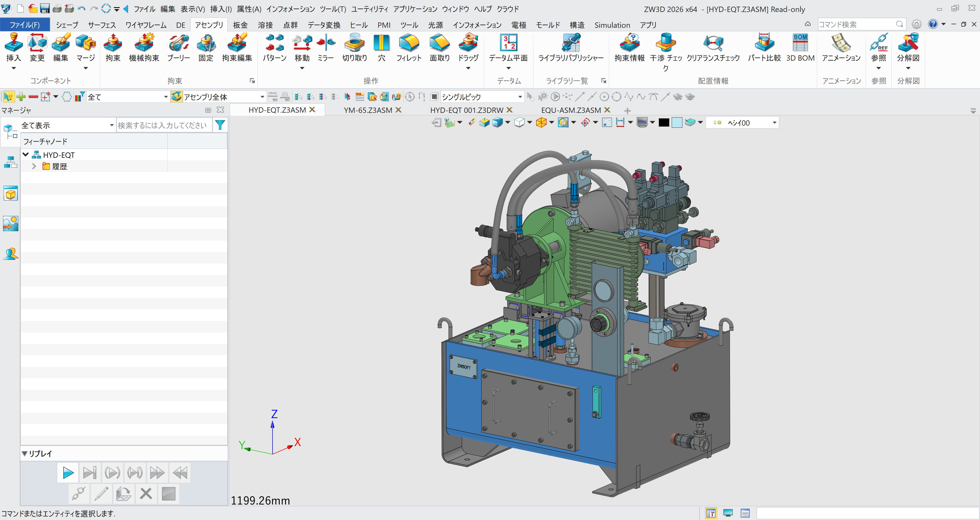Toggle the search filter beside the search box
This screenshot has height=520, width=980.
(220, 124)
